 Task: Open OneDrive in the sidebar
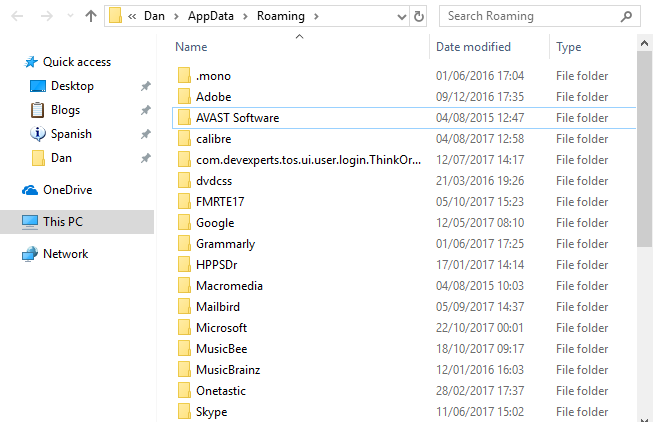[67, 190]
